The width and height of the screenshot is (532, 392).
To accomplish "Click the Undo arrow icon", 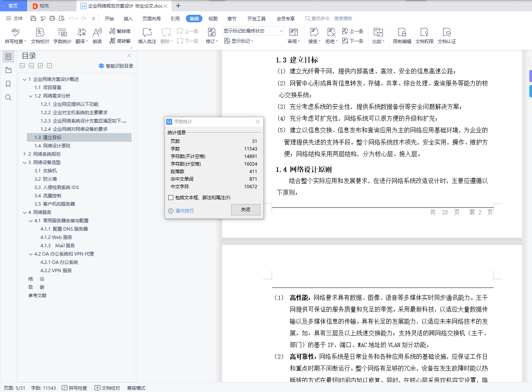I will [72, 19].
